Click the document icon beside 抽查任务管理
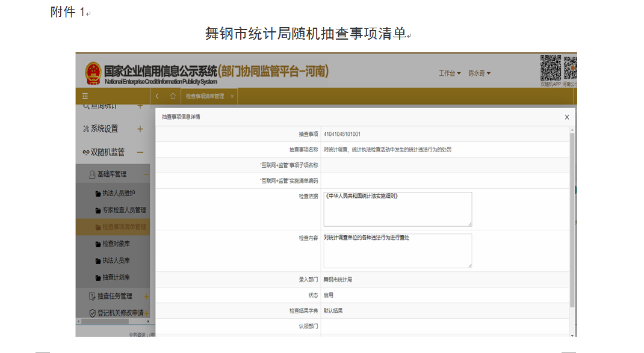This screenshot has width=644, height=353. pyautogui.click(x=93, y=296)
